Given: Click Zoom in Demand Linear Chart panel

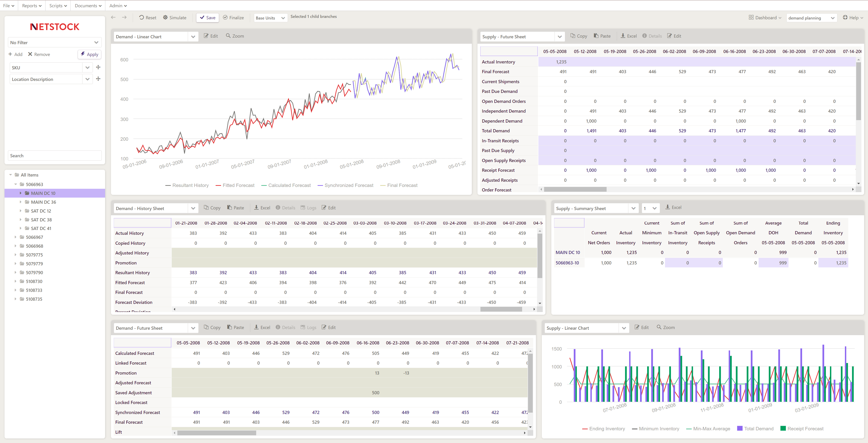Looking at the screenshot, I should click(235, 36).
